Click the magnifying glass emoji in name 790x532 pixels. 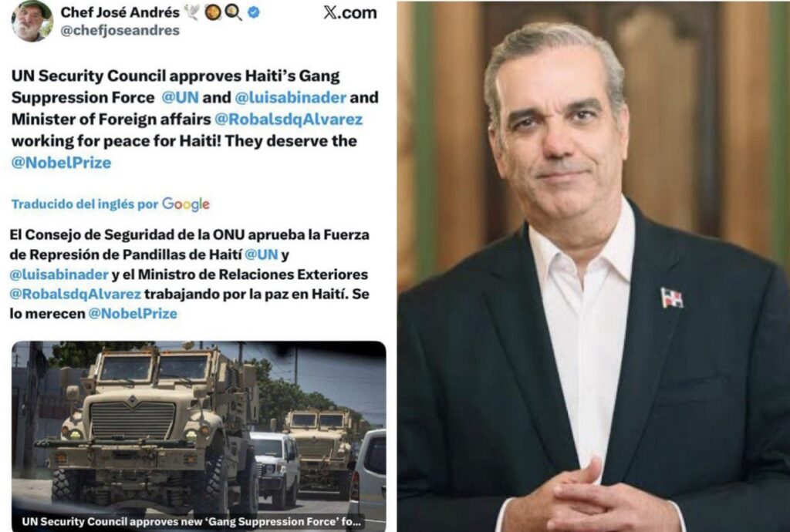coord(233,12)
